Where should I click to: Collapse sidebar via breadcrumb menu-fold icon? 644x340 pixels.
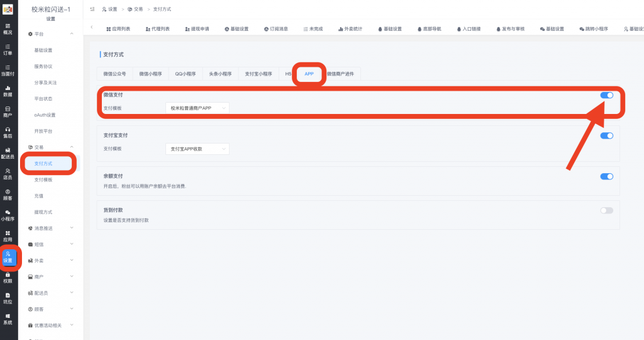92,9
